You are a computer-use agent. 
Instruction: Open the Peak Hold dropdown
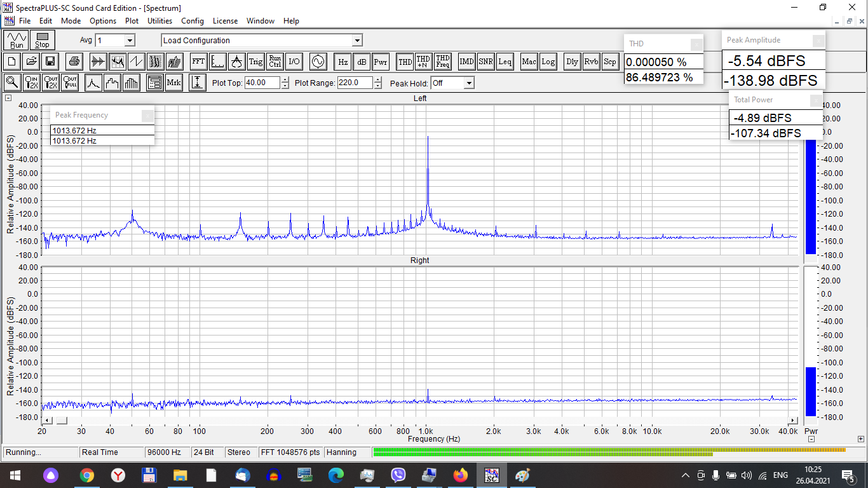pos(468,83)
